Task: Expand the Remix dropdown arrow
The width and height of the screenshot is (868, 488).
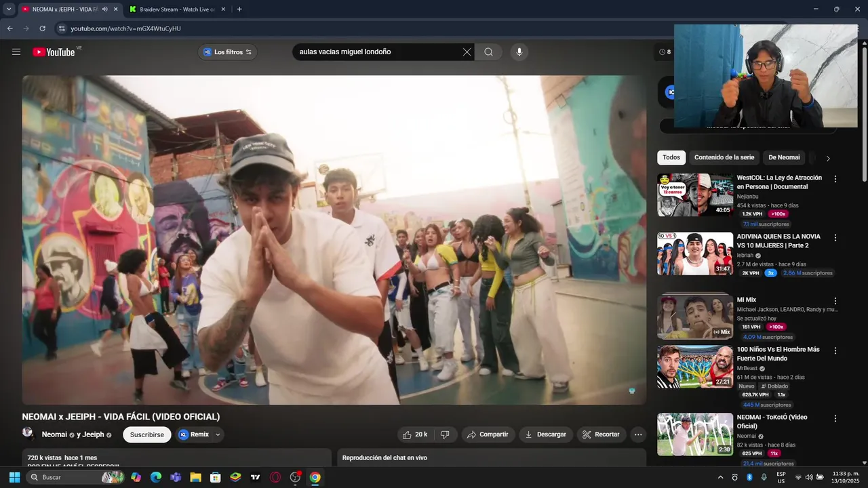Action: pos(218,434)
